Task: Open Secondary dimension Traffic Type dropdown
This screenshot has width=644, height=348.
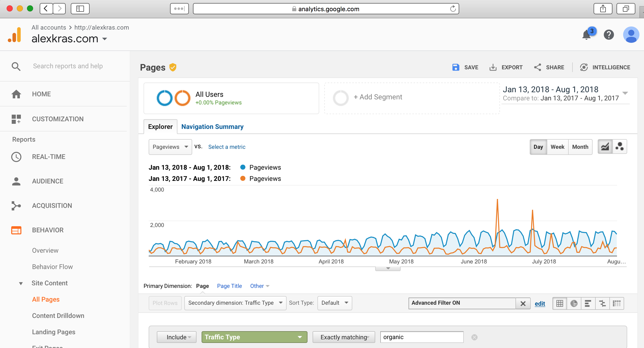Action: tap(235, 303)
